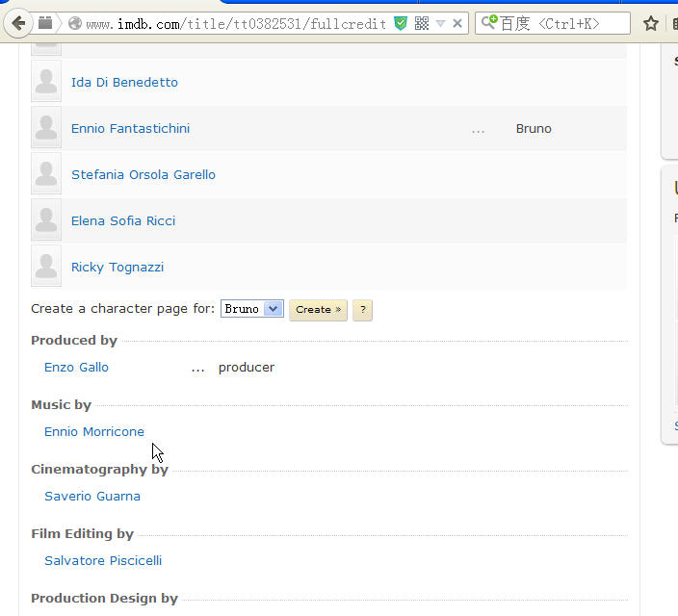Open editor Salvatore Piscicelli's page
678x616 pixels.
(x=103, y=561)
